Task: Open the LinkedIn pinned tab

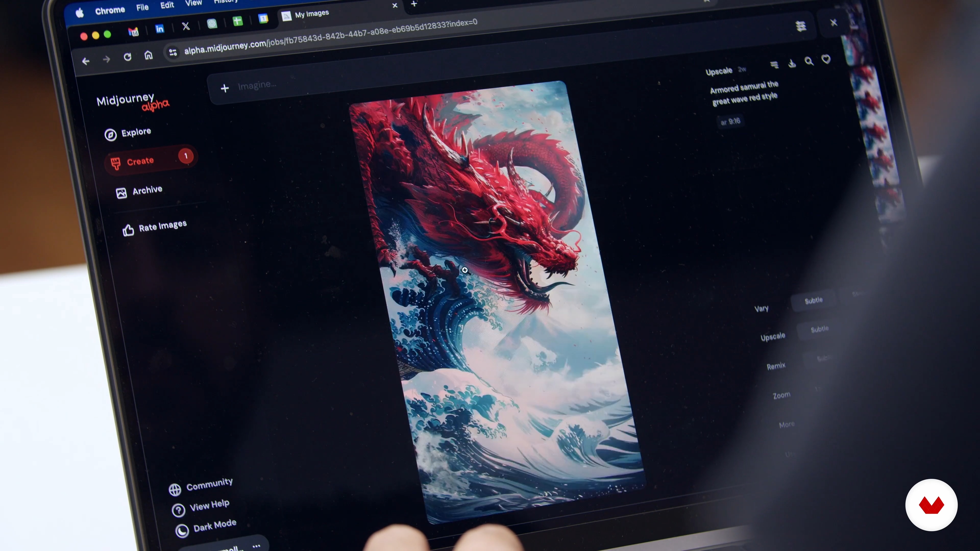Action: (160, 29)
